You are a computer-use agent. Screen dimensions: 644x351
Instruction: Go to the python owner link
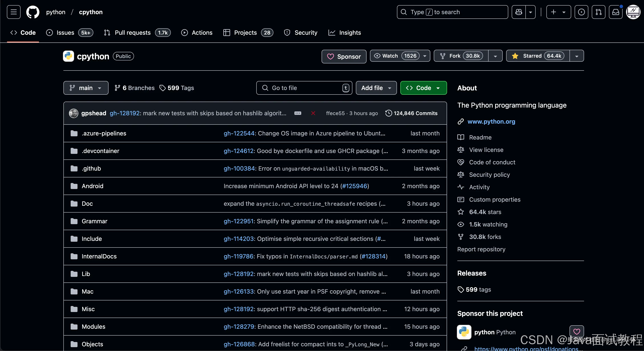[x=55, y=12]
